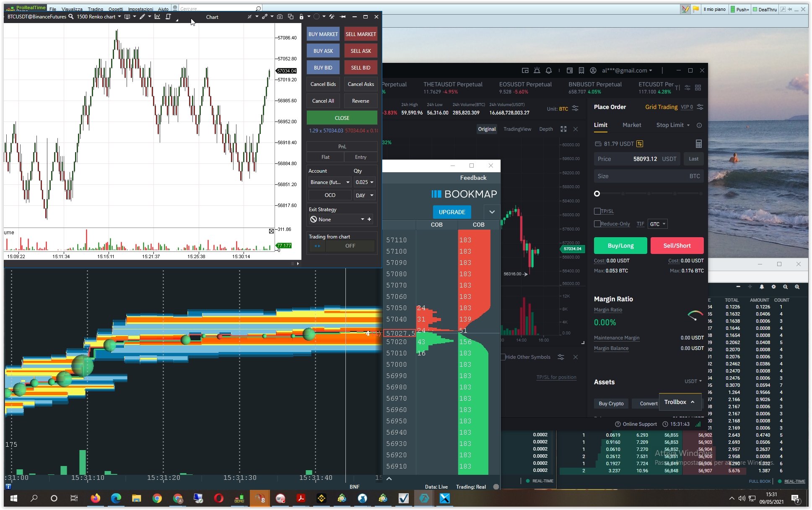This screenshot has width=812, height=510.
Task: Click the pin icon on the chart title bar
Action: 342,17
